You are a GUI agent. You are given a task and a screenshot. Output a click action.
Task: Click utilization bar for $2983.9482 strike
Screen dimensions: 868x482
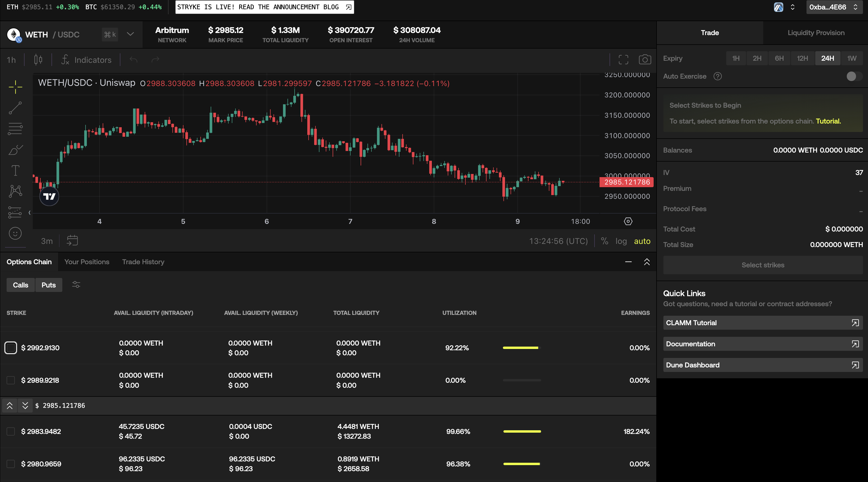[522, 432]
